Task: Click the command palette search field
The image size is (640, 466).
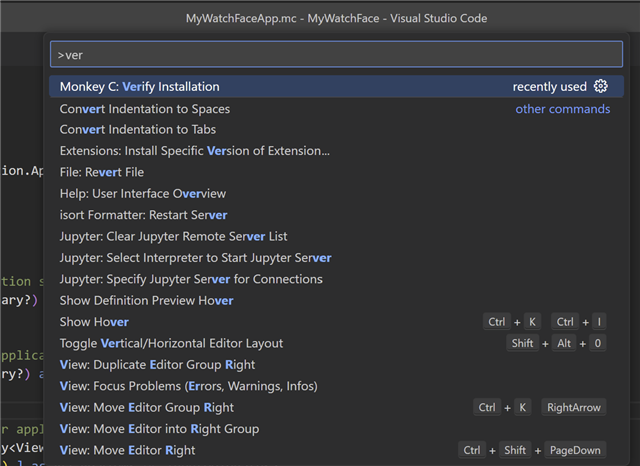Action: (x=336, y=54)
